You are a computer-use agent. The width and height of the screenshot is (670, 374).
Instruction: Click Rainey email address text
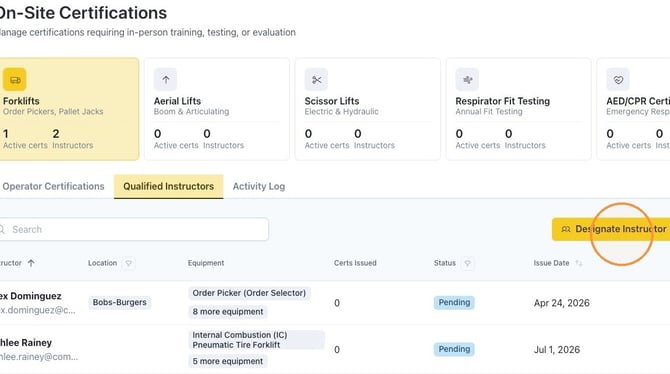click(39, 357)
